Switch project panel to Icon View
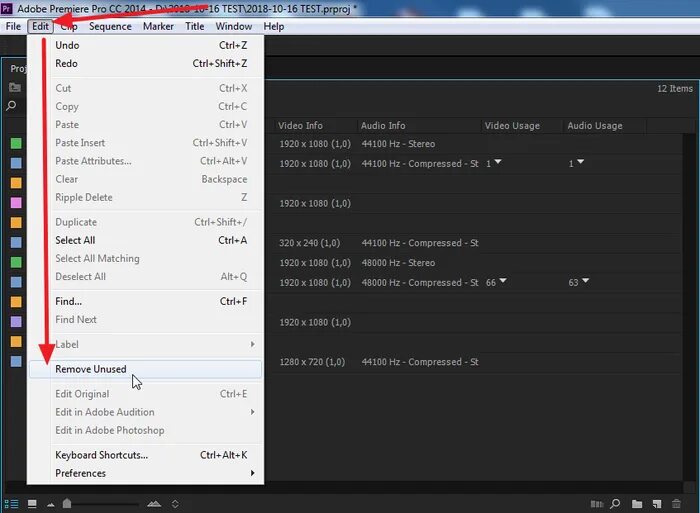Screen dimensions: 700x513 [32, 504]
